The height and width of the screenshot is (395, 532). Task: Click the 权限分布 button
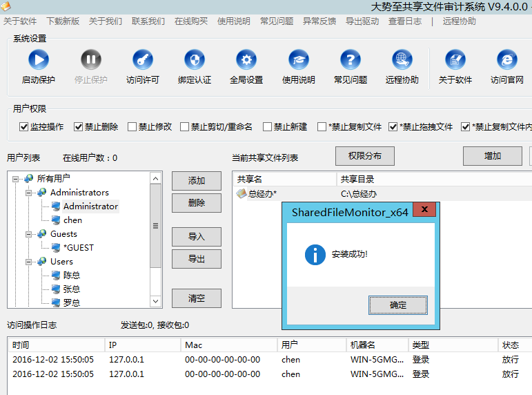tap(364, 155)
